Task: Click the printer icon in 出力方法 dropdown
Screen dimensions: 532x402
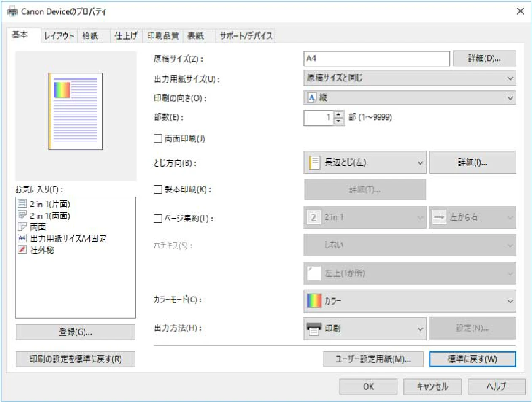Action: coord(314,328)
